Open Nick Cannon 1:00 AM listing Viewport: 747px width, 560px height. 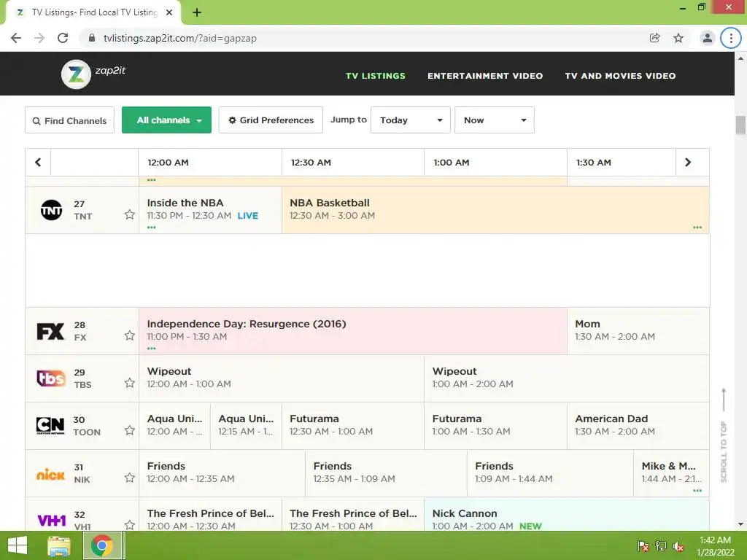(x=566, y=514)
